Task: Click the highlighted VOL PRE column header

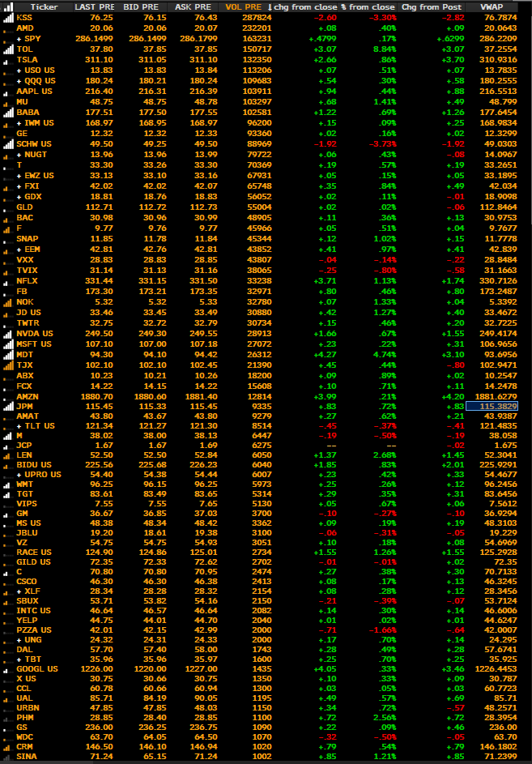Action: (x=244, y=6)
